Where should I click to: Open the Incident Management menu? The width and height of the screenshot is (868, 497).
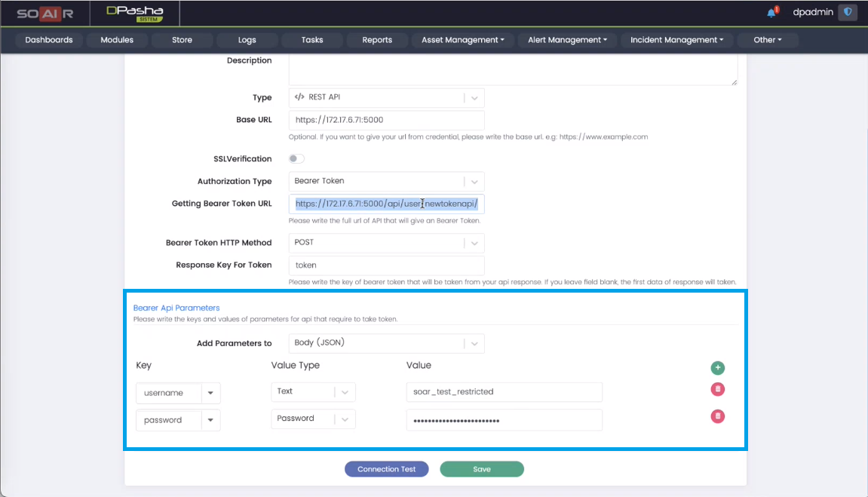pos(676,40)
